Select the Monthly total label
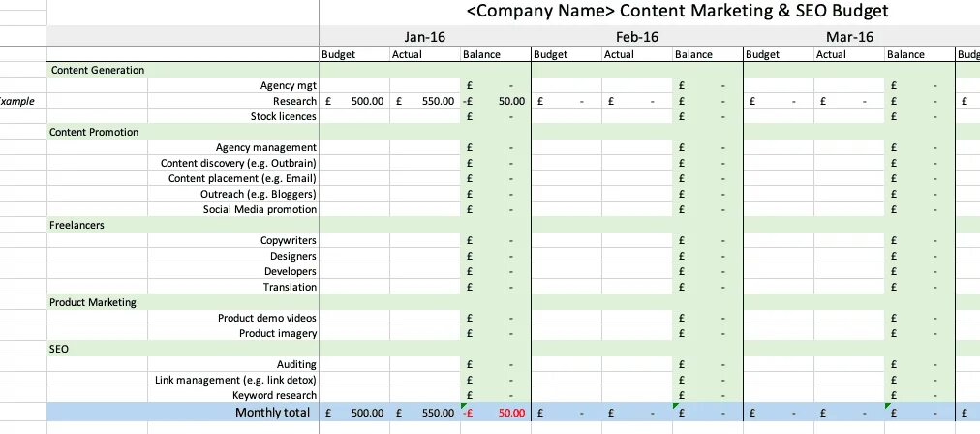This screenshot has height=434, width=980. [x=272, y=412]
